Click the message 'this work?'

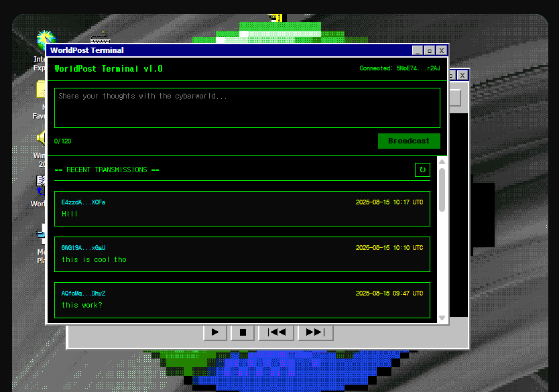[x=82, y=306]
